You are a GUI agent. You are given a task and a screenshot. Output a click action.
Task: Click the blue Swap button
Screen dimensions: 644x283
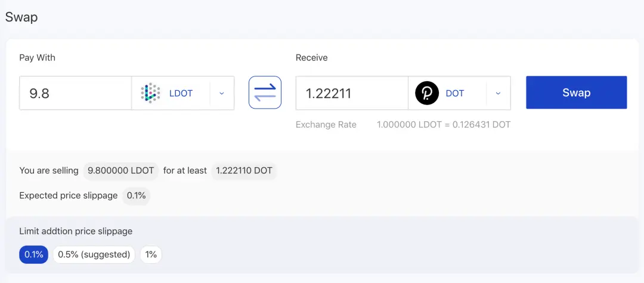pyautogui.click(x=576, y=93)
